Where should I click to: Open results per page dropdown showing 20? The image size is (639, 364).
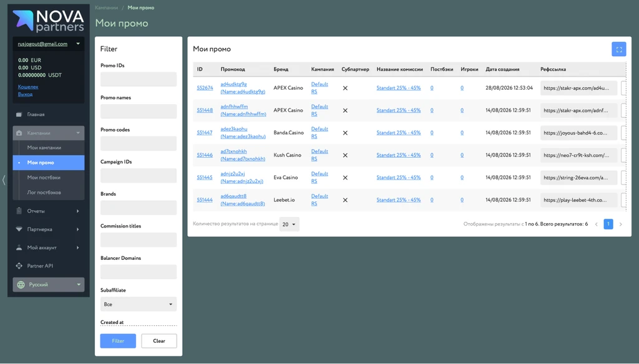point(290,224)
